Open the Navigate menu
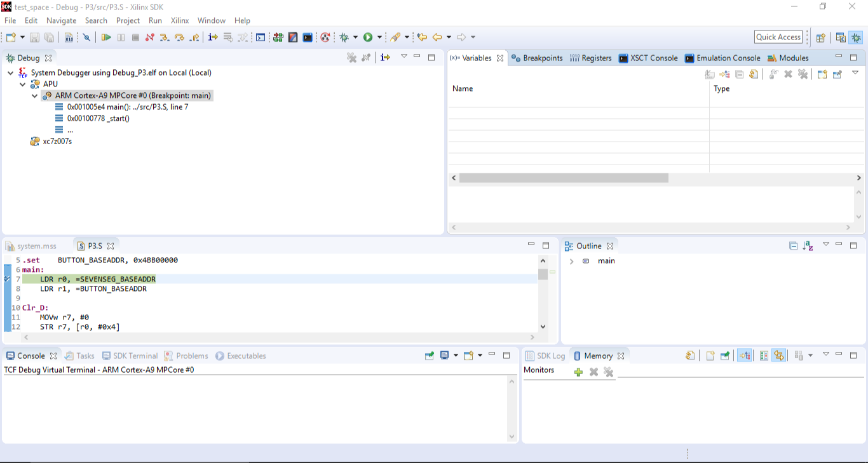 (62, 20)
